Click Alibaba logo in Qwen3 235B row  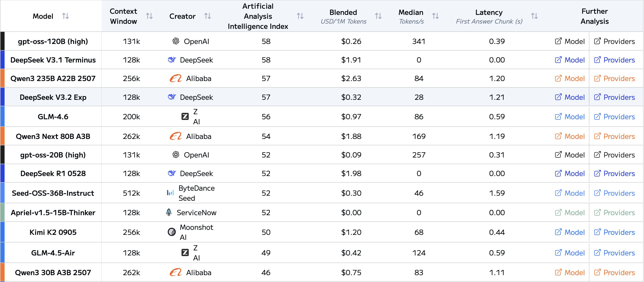tap(176, 78)
